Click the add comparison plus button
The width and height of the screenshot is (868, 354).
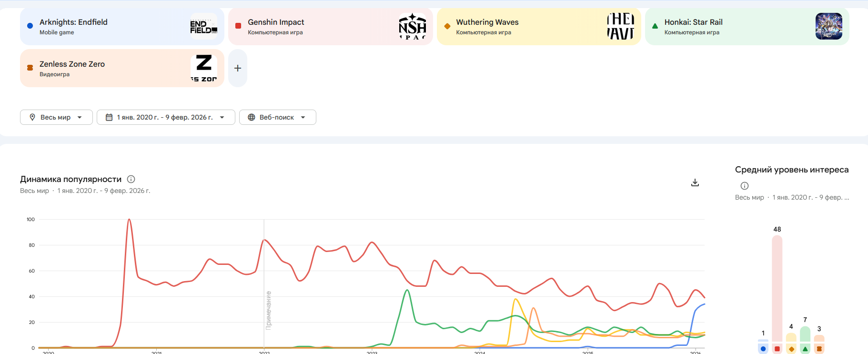[x=238, y=68]
